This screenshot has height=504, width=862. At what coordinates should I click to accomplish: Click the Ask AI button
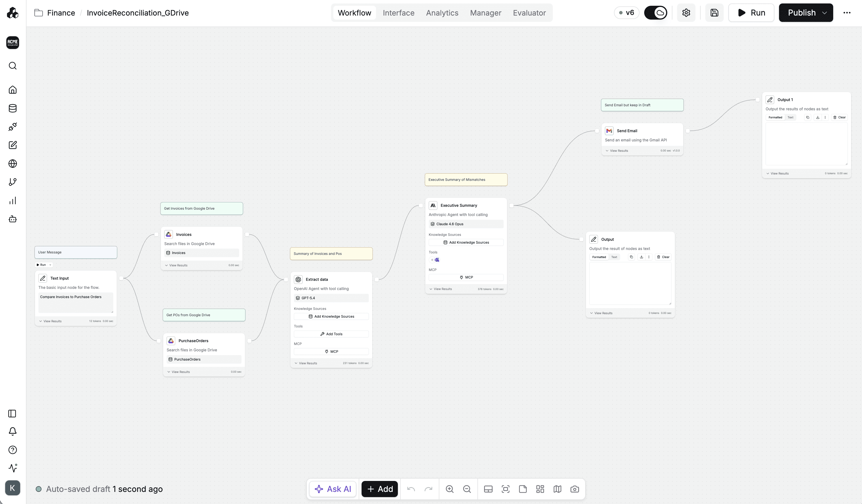coord(333,489)
